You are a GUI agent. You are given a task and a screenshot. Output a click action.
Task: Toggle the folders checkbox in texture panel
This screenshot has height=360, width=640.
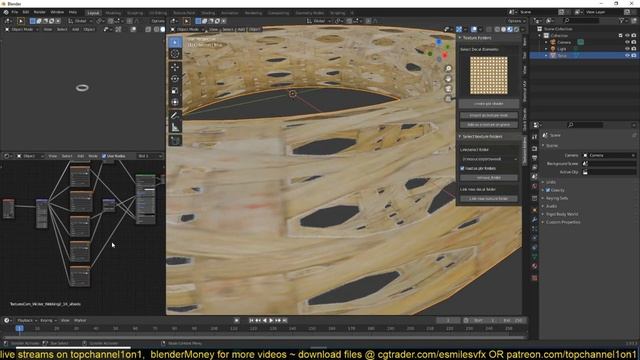462,168
